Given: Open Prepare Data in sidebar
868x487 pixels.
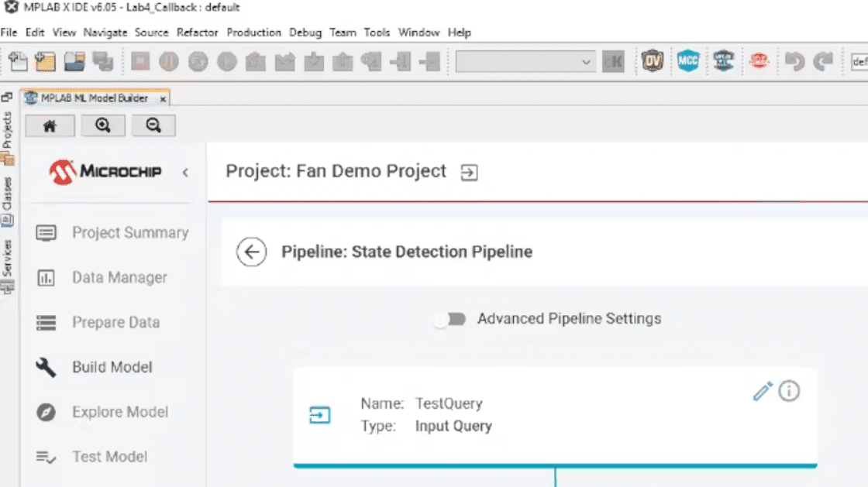Looking at the screenshot, I should pyautogui.click(x=98, y=322).
